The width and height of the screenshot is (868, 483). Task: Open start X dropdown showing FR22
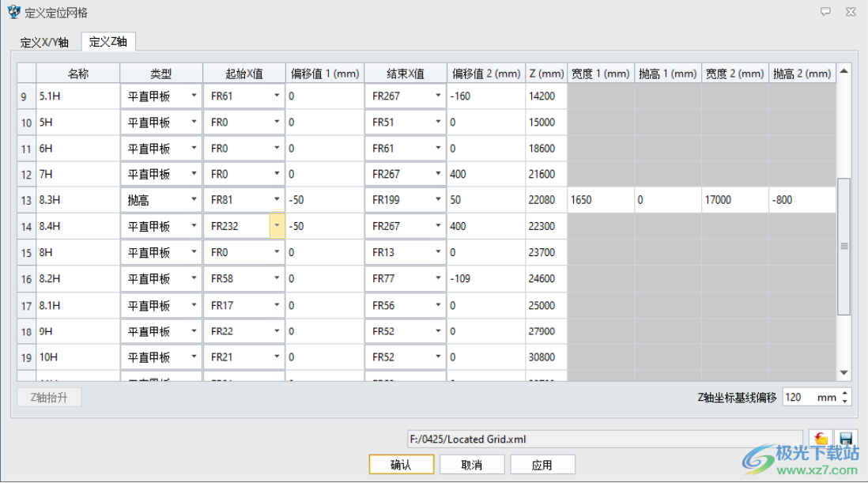[277, 331]
